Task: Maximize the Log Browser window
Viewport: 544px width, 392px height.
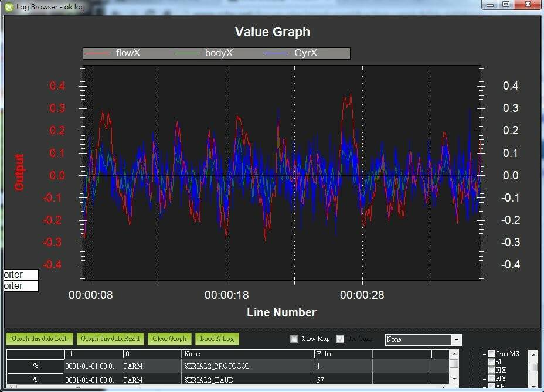Action: tap(506, 5)
